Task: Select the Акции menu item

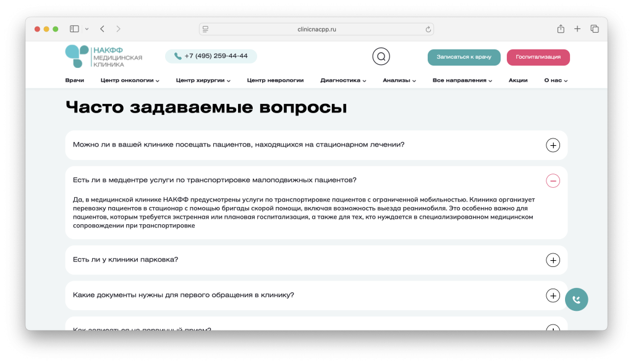Action: coord(519,80)
